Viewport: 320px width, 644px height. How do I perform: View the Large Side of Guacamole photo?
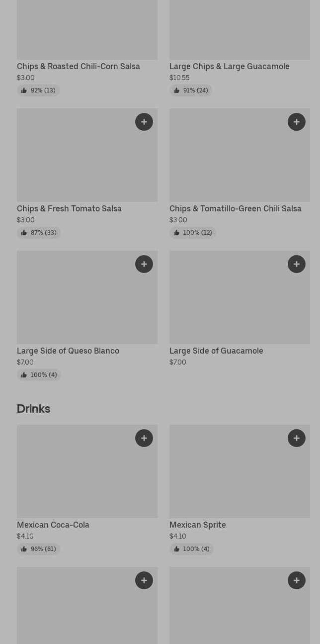point(240,303)
